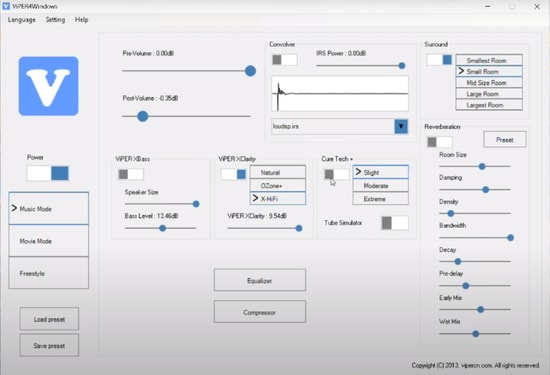Viewport: 550px width, 375px height.
Task: Switch to Freestyle mode
Action: (49, 273)
